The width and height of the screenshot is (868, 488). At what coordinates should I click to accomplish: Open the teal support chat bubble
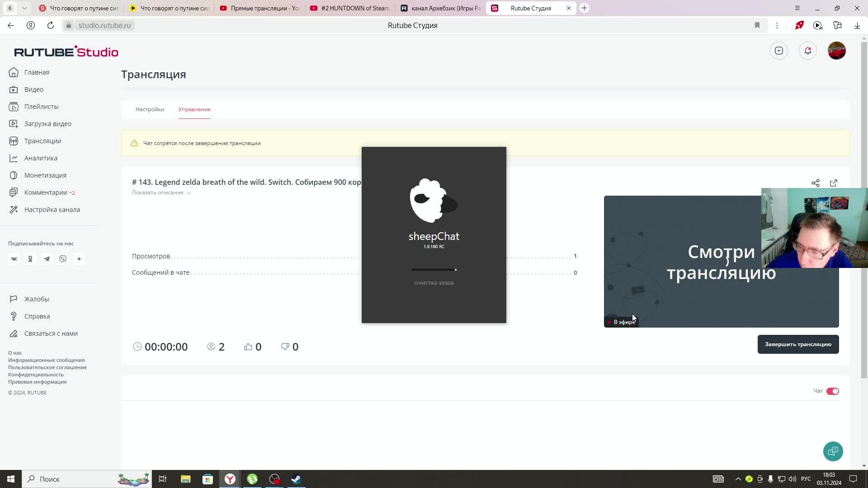click(833, 451)
